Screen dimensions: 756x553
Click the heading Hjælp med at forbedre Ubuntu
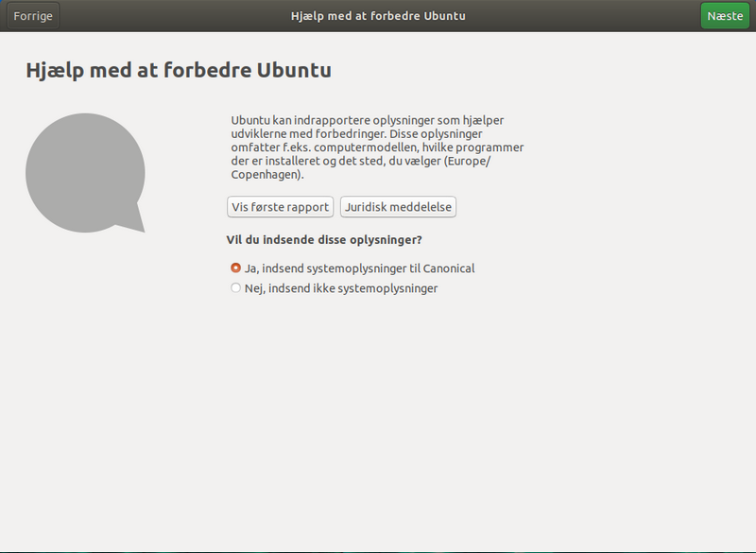[177, 70]
